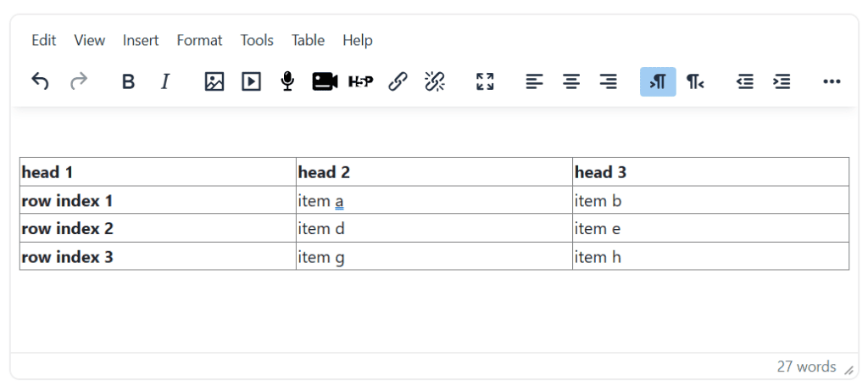Screen dimensions: 868x386
Task: Open the Insert menu
Action: 141,40
